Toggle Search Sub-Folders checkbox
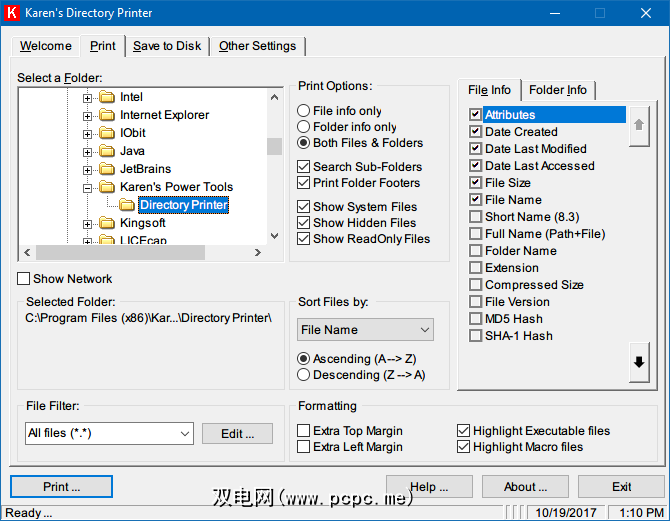The height and width of the screenshot is (521, 670). (303, 167)
